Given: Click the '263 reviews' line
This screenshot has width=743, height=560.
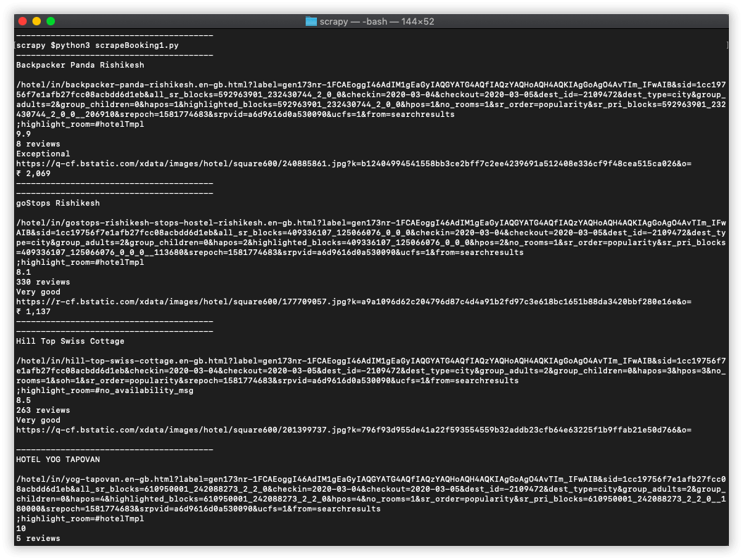Looking at the screenshot, I should coord(43,410).
